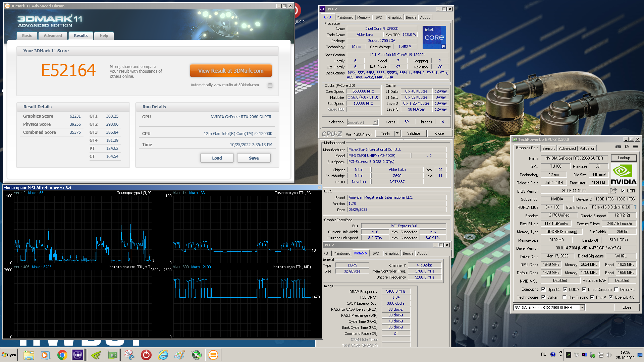Open the CPU-Z Tools dropdown arrow
Viewport: 644px width, 362px height.
(x=397, y=133)
